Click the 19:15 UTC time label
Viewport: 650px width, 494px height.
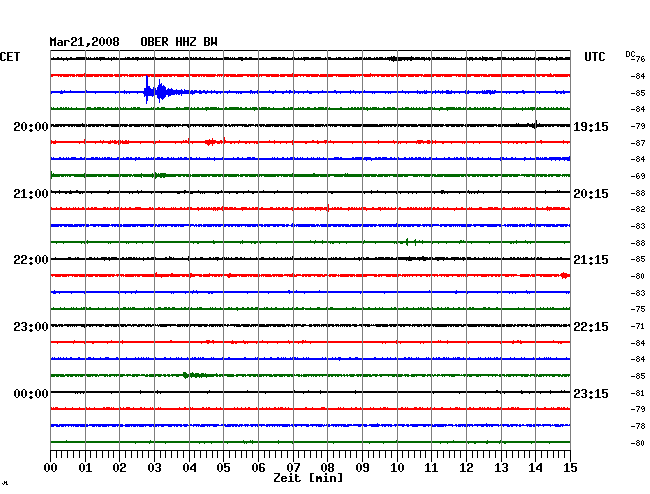tap(591, 127)
